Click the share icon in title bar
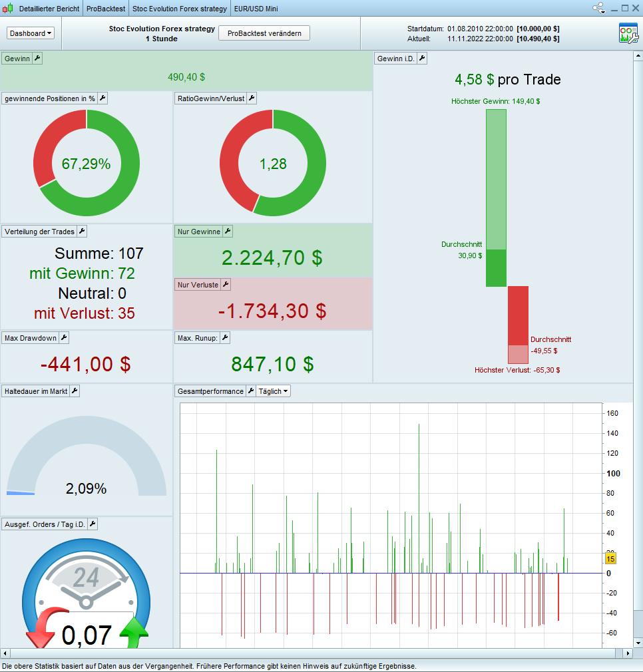The width and height of the screenshot is (643, 672). [x=599, y=8]
